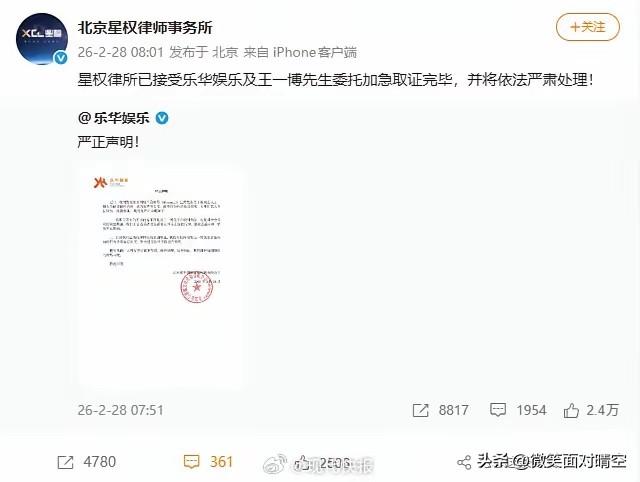
Task: Open quoted post timestamp 26-2-28 07:51
Action: coord(120,410)
